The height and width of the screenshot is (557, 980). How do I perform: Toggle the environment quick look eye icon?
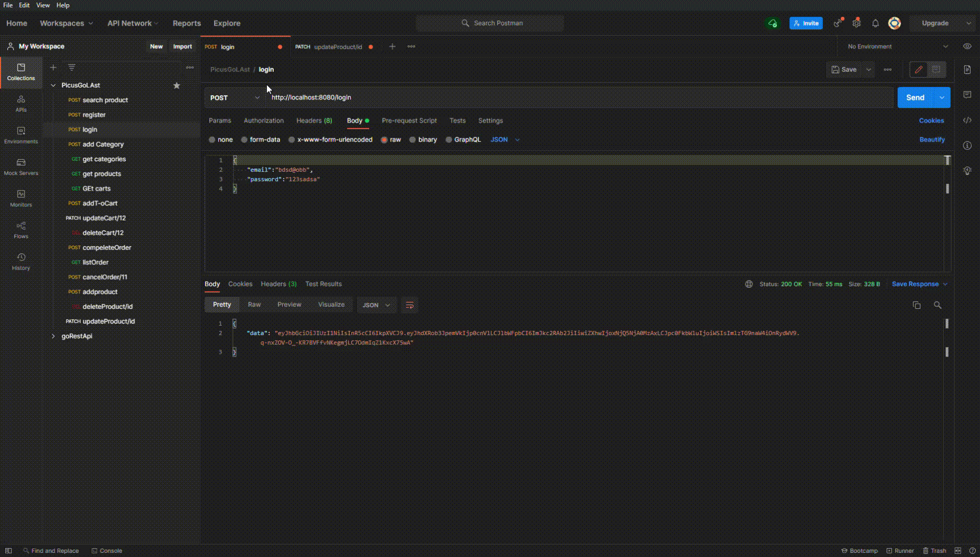coord(967,46)
